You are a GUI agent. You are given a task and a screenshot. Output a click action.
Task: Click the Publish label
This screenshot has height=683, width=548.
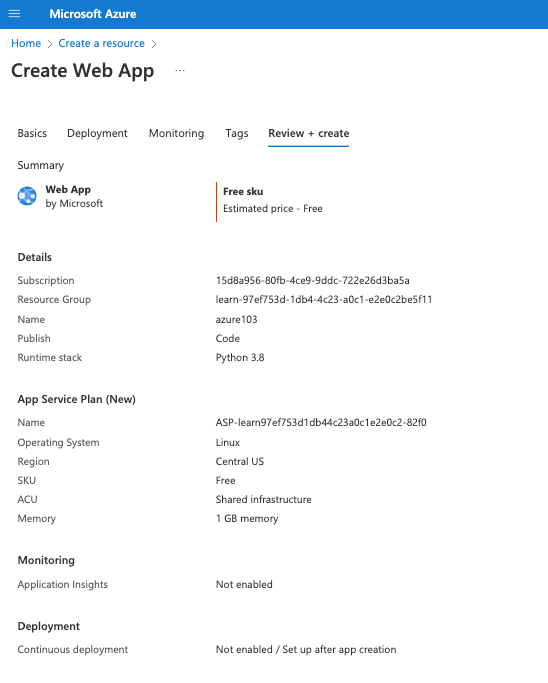34,338
